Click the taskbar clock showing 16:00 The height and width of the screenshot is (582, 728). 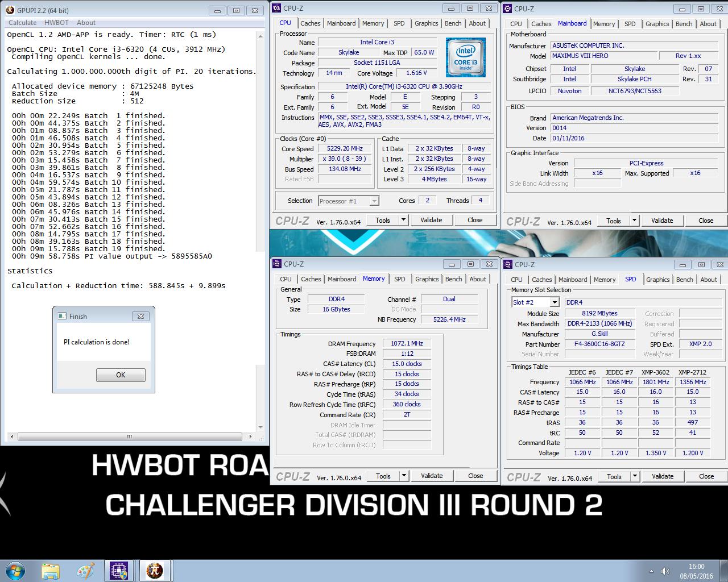click(696, 571)
